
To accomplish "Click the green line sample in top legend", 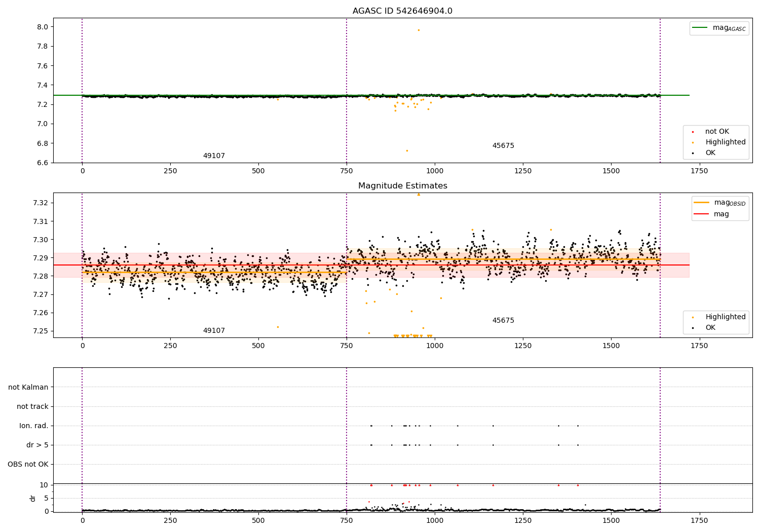I will 700,28.
